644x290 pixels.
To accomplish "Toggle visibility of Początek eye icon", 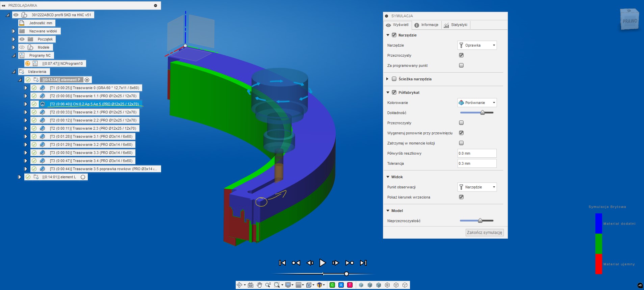I will [x=22, y=39].
